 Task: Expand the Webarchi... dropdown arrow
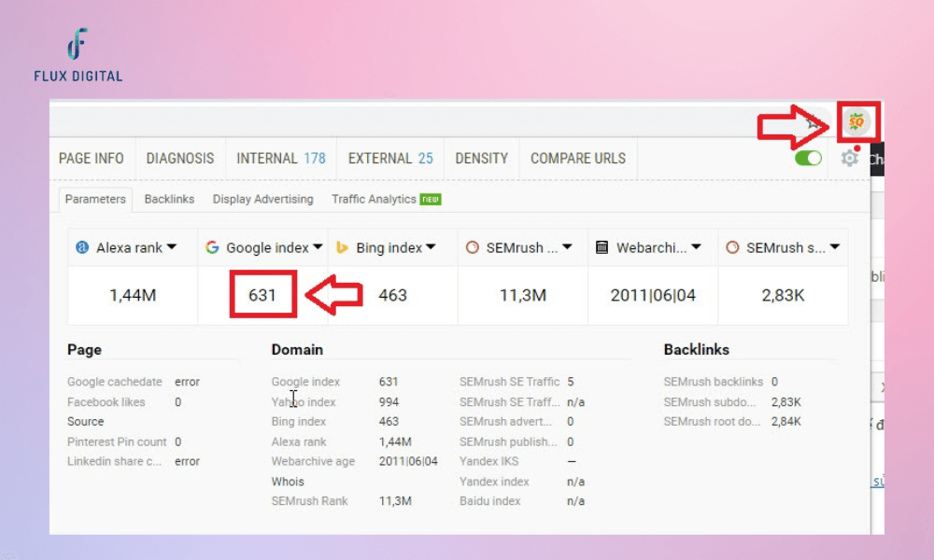(697, 246)
